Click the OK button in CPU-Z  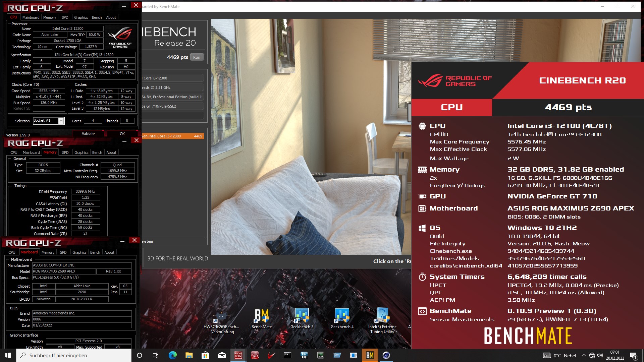tap(122, 134)
